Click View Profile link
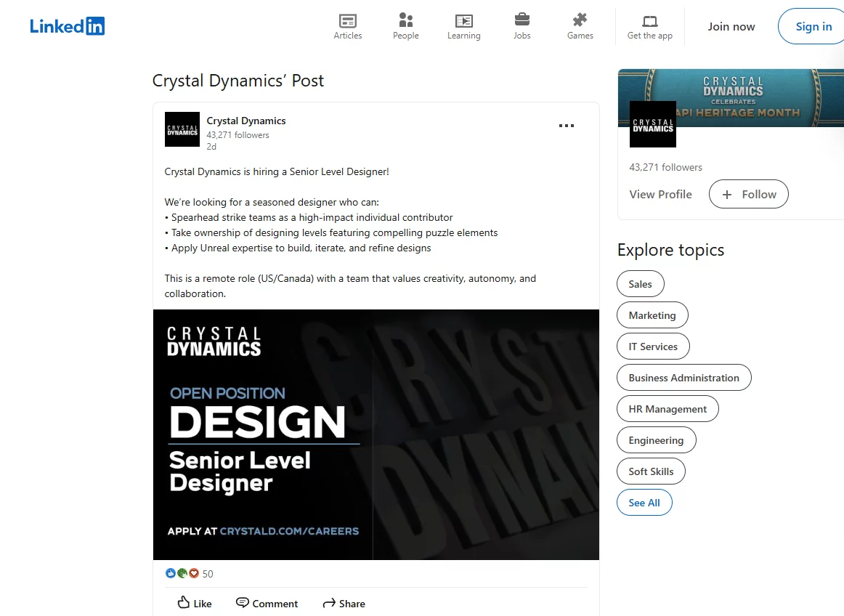 (660, 195)
